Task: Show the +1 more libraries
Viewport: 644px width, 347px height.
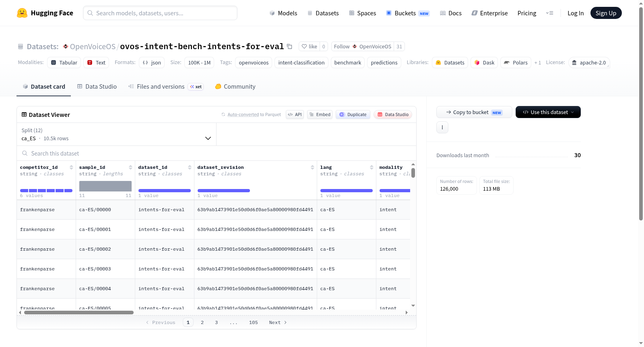Action: 537,62
